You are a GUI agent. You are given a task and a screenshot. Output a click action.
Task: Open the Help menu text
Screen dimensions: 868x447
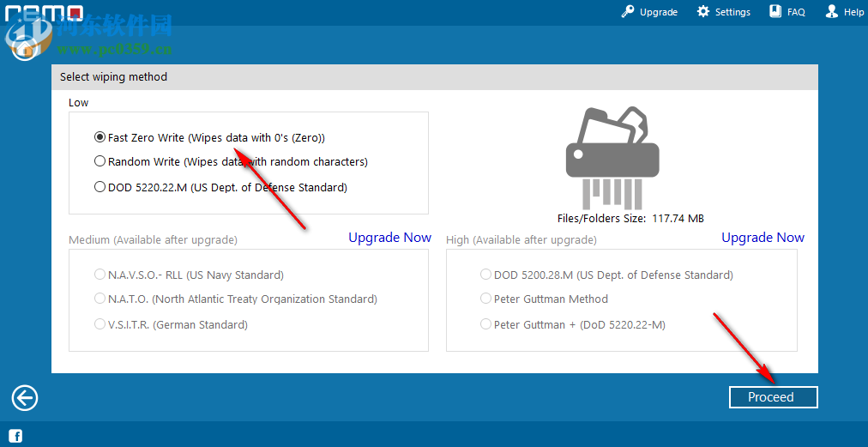click(853, 12)
